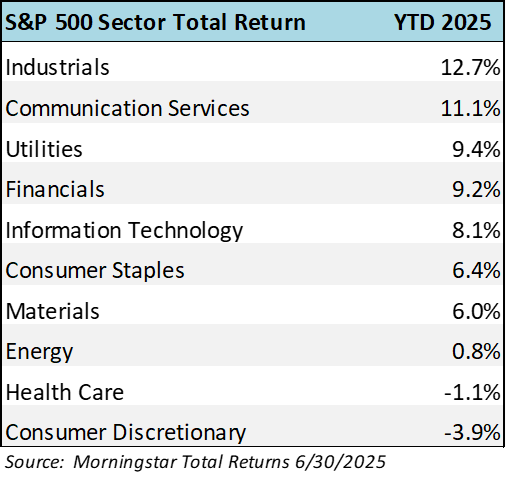Screen dimensions: 506x489
Task: Select the 6.4% Consumer Staples value
Action: click(476, 270)
